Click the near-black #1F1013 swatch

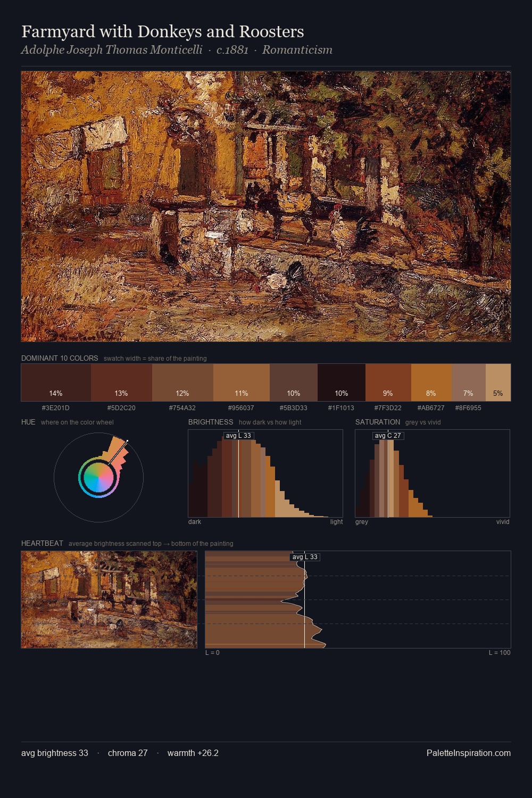point(342,383)
